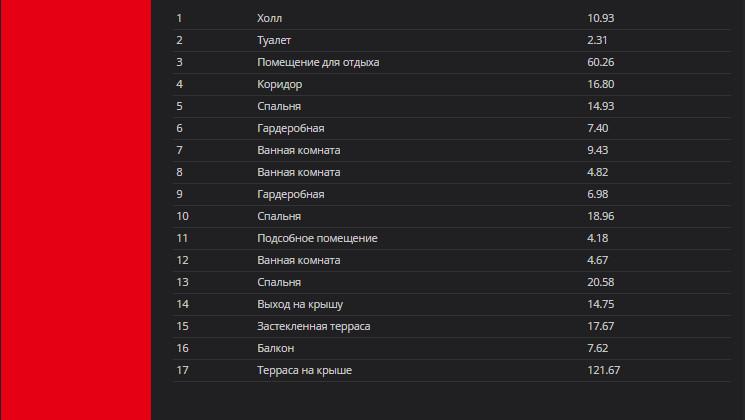Select the area value 18.96
The height and width of the screenshot is (420, 745).
[600, 217]
